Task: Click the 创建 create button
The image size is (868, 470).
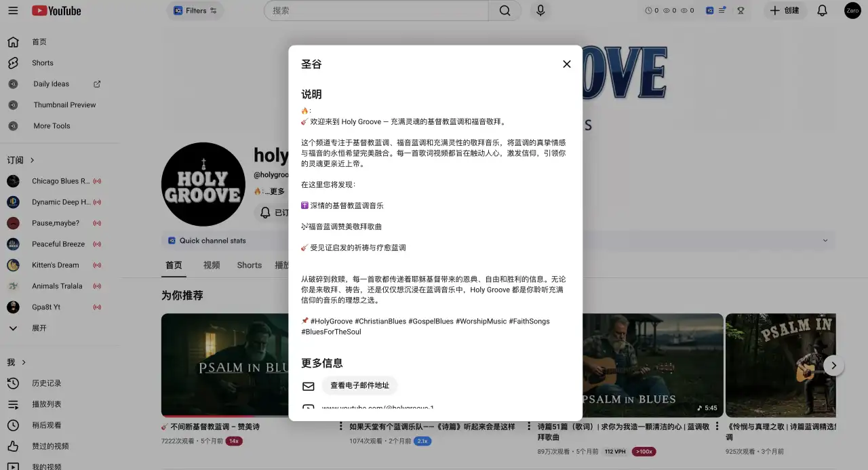Action: pos(785,11)
